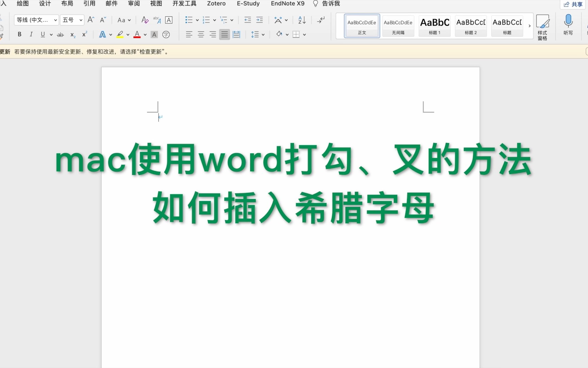Screen dimensions: 588x368
Task: Open the 视图 tab
Action: coord(156,3)
